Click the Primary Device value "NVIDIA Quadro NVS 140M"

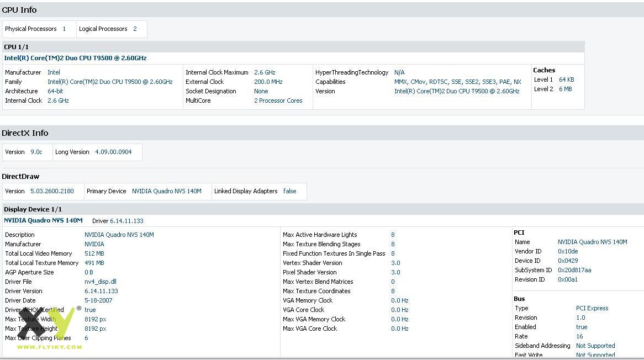pos(167,191)
